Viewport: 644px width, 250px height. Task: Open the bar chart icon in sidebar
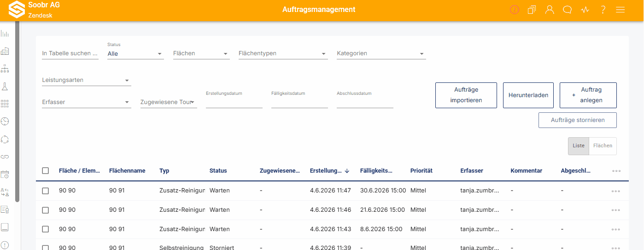(x=5, y=34)
